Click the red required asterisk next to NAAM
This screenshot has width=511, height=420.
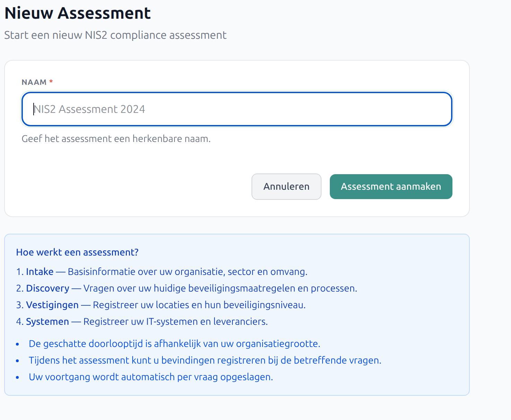tap(51, 82)
